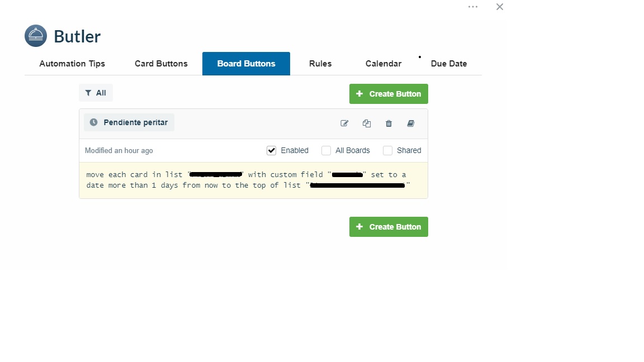Switch to Card Buttons tab
This screenshot has height=362, width=644.
click(x=161, y=64)
